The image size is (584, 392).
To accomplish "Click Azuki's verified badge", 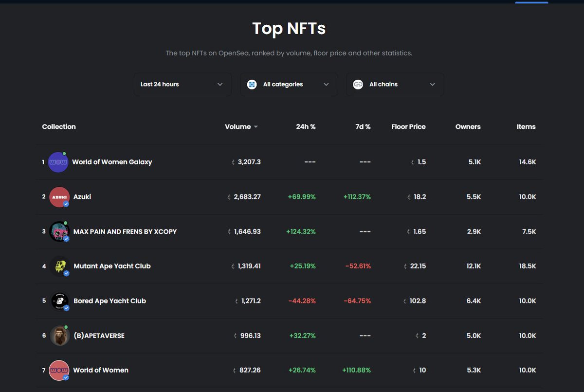I will pyautogui.click(x=66, y=204).
